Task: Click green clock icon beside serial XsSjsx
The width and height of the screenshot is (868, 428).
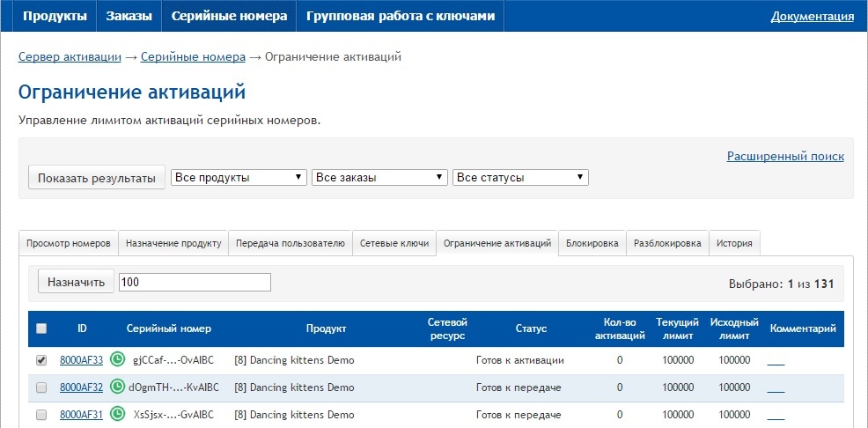Action: pyautogui.click(x=117, y=414)
